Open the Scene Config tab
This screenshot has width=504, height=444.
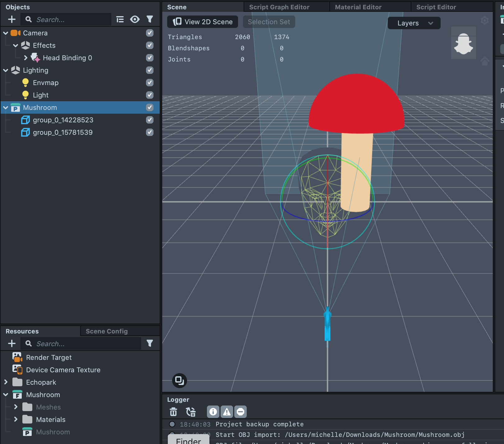point(107,331)
